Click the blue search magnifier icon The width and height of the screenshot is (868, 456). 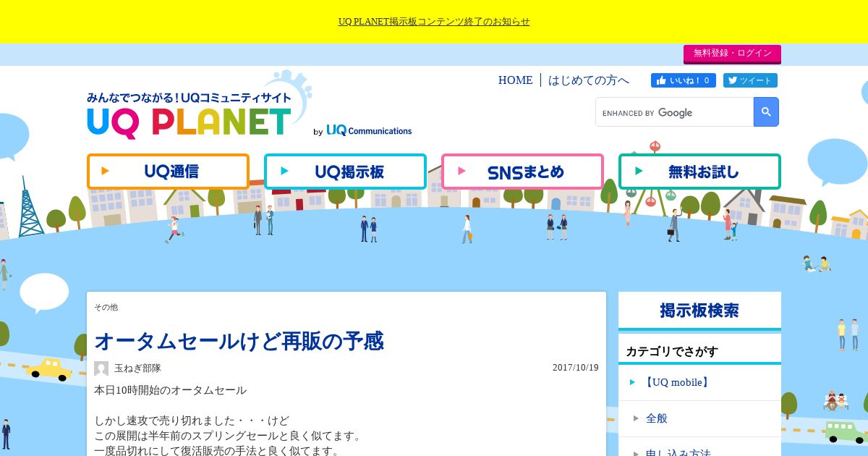coord(766,112)
